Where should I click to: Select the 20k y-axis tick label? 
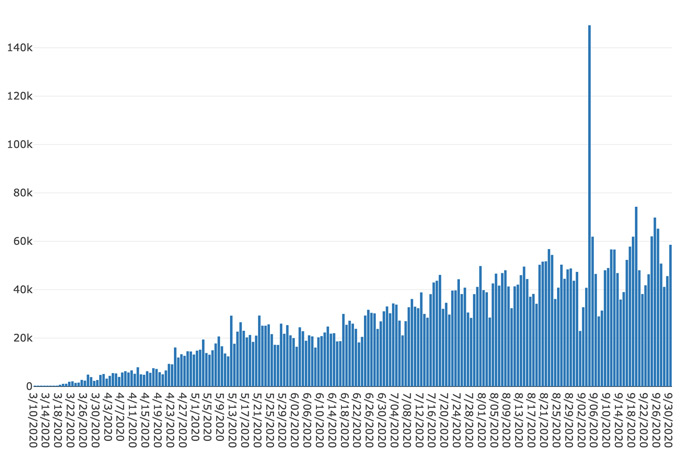coord(23,338)
